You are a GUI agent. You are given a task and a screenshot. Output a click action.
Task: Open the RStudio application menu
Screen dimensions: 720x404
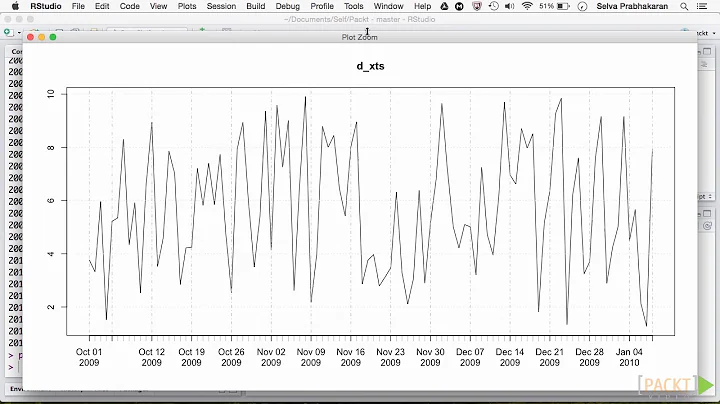(45, 6)
